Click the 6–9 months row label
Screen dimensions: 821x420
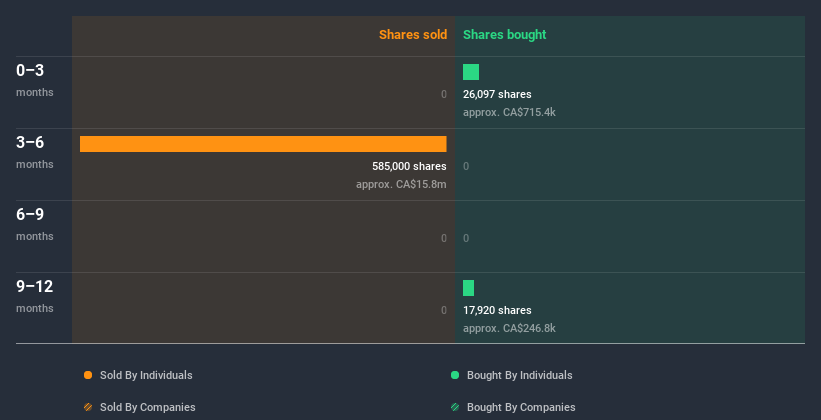35,224
